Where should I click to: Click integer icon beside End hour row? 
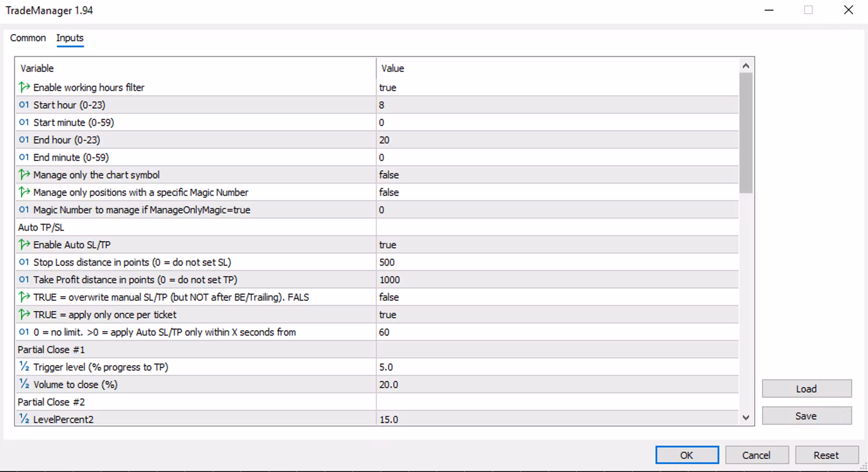[x=24, y=140]
